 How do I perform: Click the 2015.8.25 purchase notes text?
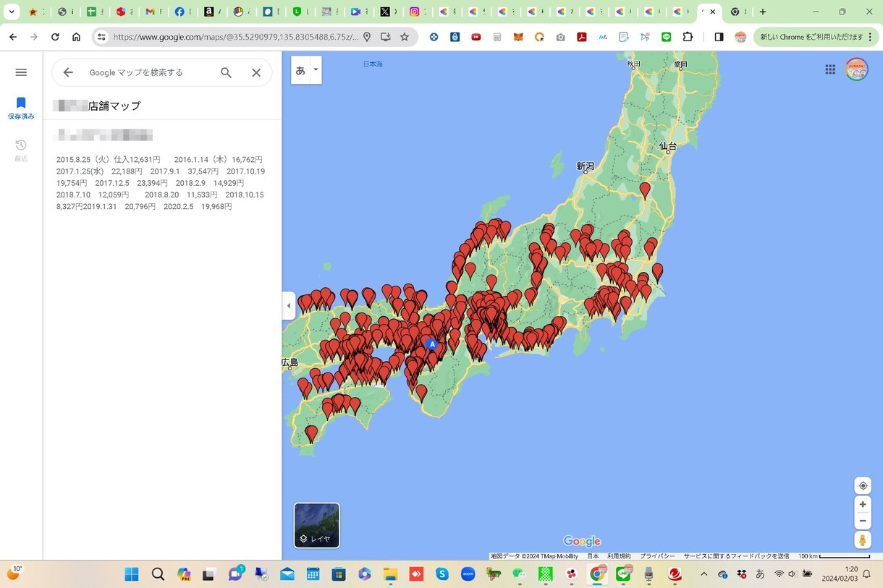161,183
